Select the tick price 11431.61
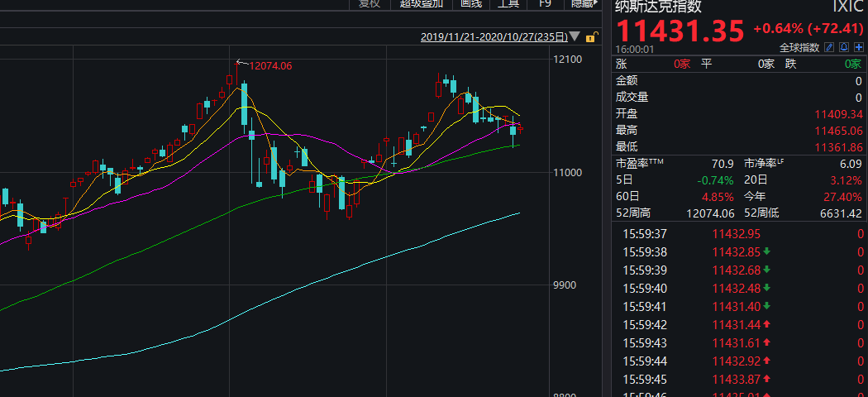 737,343
